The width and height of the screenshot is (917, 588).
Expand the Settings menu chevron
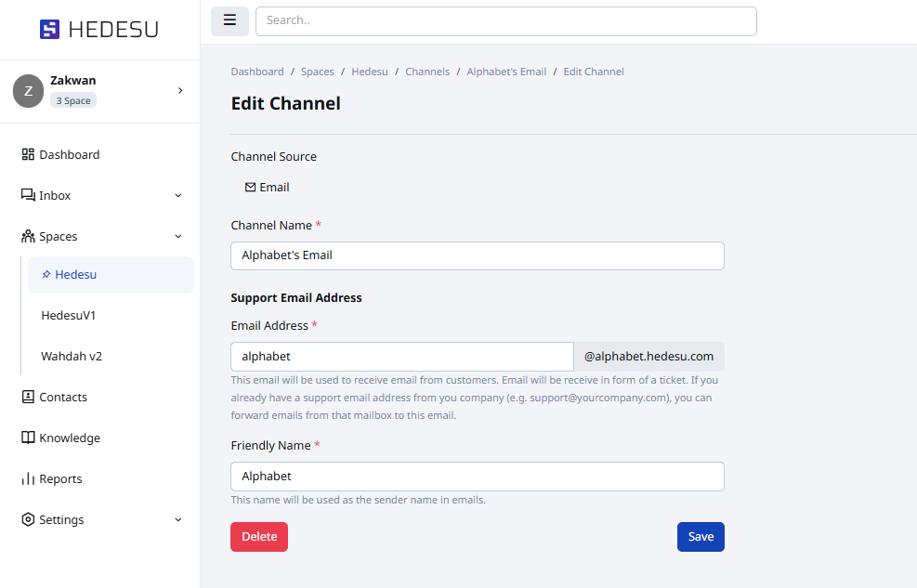click(x=178, y=519)
